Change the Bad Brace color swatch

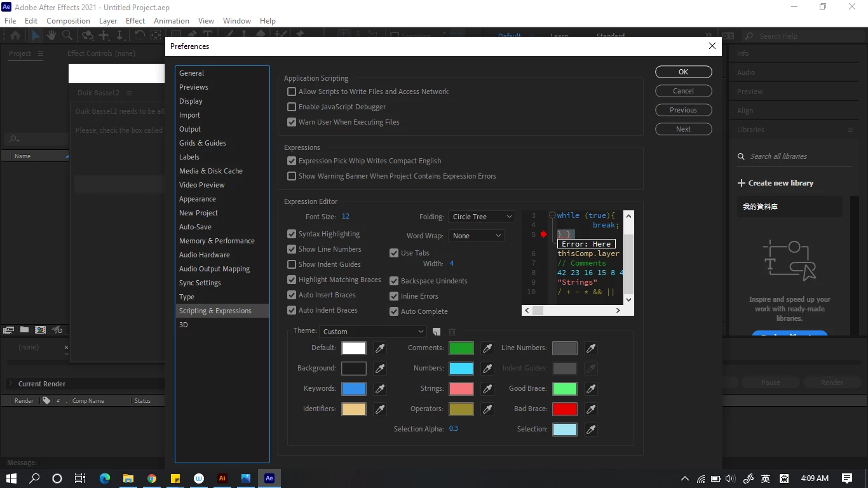(x=565, y=409)
